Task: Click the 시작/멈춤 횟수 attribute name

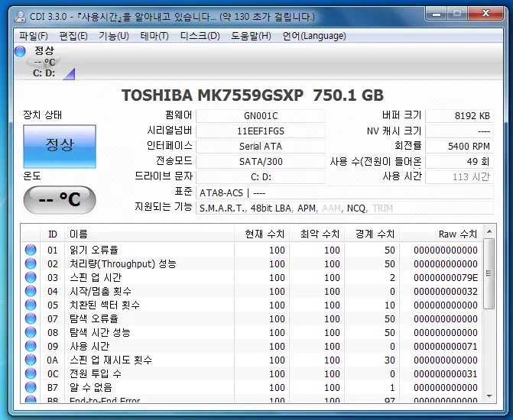Action: click(x=100, y=291)
